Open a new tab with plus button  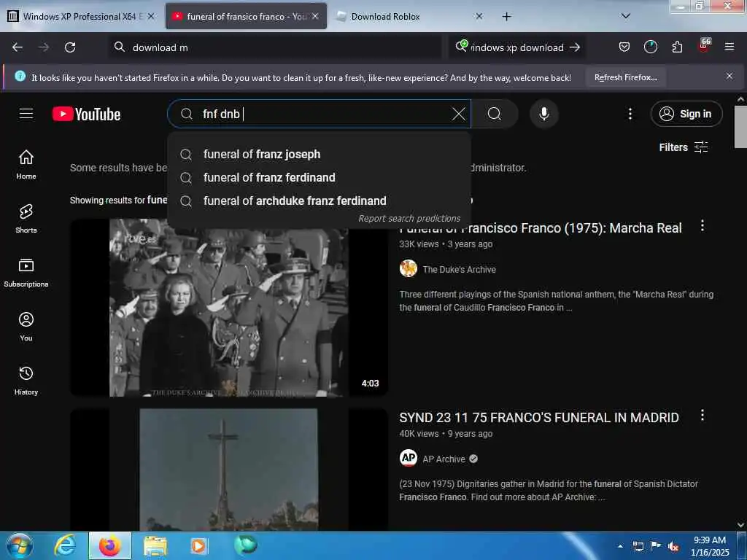(x=506, y=17)
